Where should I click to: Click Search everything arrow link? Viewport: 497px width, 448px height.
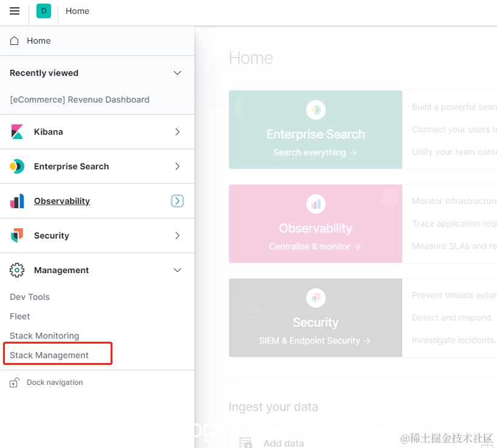click(x=315, y=152)
